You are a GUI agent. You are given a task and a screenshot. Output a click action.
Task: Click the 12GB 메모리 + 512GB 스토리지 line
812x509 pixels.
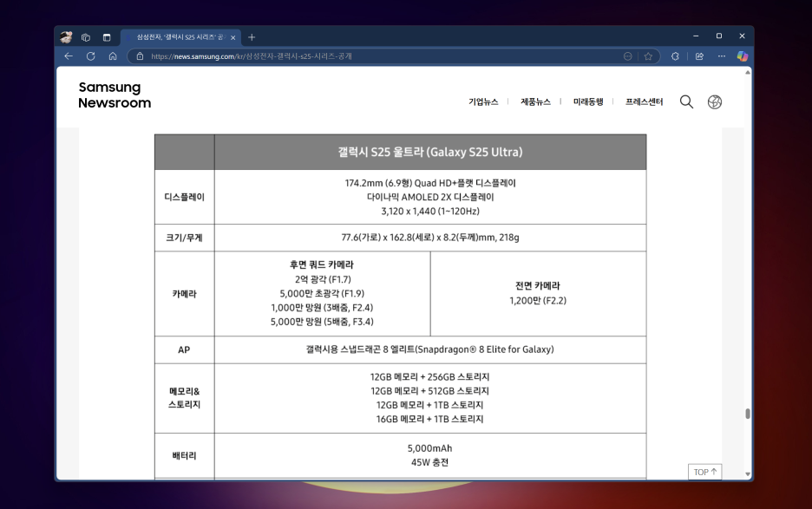point(429,390)
